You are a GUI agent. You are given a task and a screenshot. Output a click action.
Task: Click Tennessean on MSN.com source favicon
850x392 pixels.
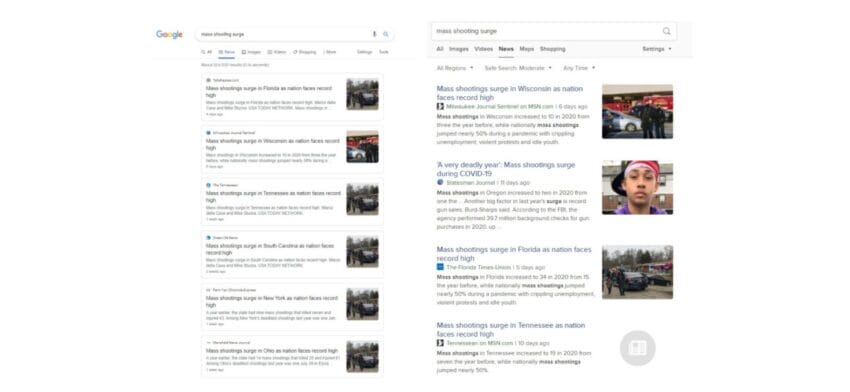click(440, 343)
